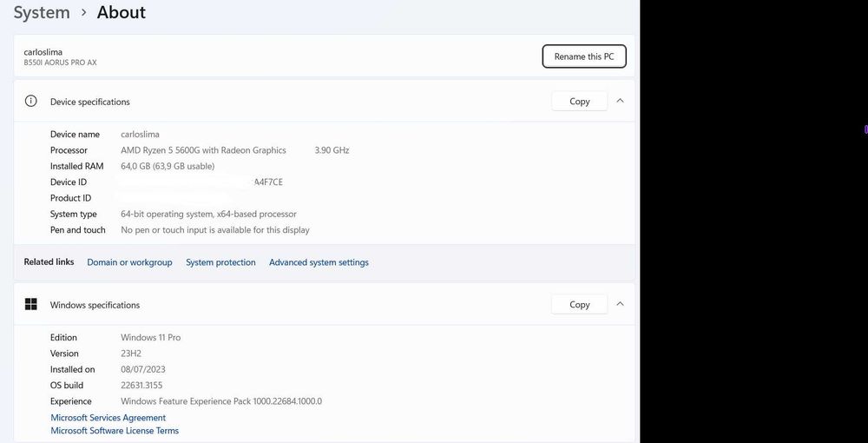Click the Device specifications info icon

tap(30, 102)
